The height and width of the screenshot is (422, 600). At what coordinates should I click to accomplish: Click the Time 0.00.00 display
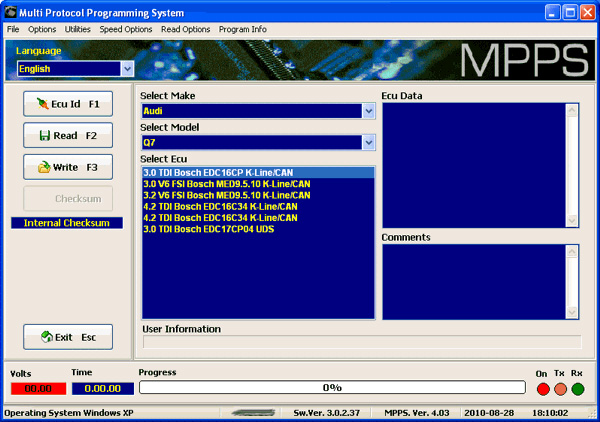(x=103, y=389)
